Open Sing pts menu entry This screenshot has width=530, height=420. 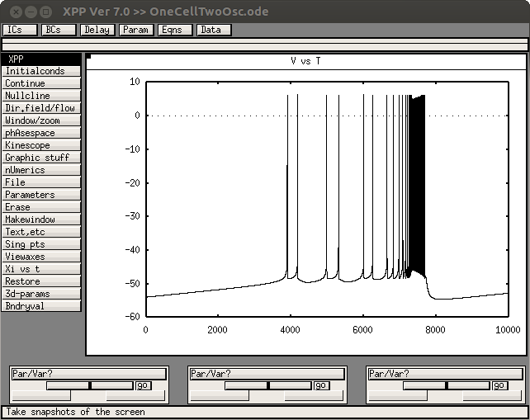[x=41, y=244]
